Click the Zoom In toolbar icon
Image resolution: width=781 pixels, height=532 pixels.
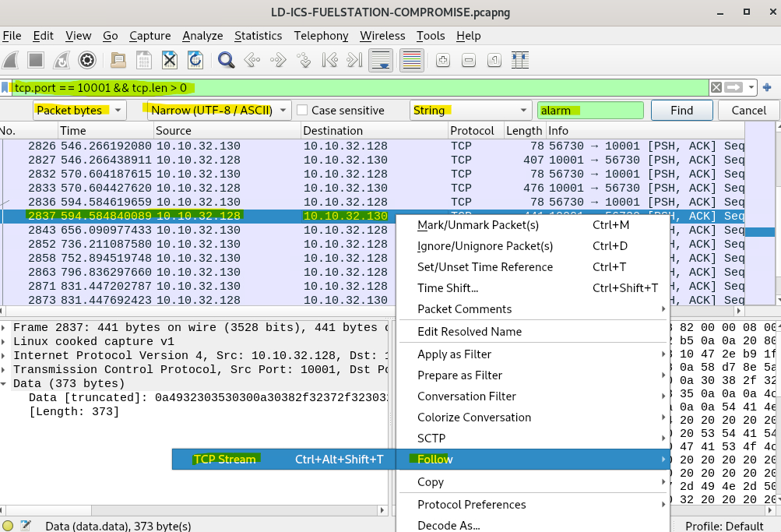pyautogui.click(x=442, y=60)
